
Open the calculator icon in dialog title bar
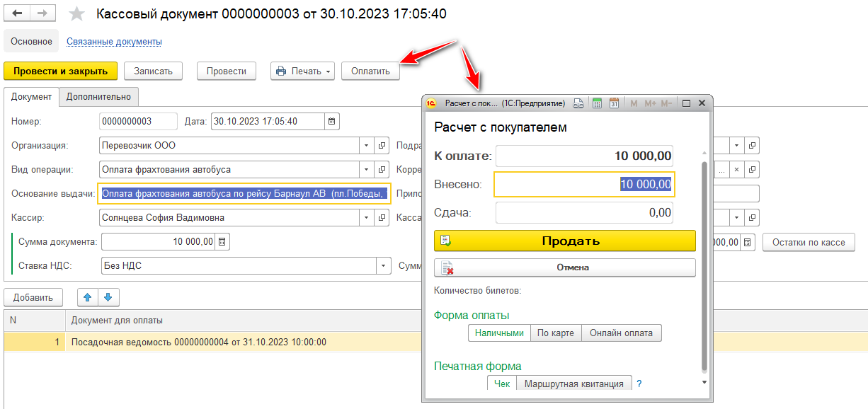tap(597, 103)
